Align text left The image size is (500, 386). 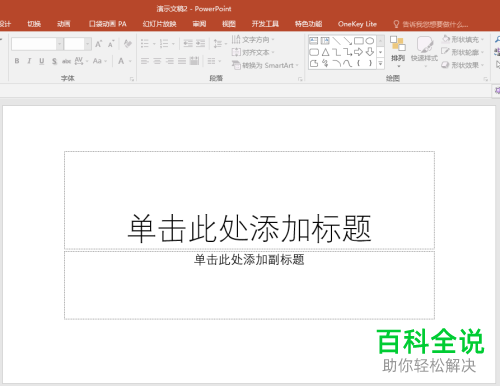click(144, 61)
